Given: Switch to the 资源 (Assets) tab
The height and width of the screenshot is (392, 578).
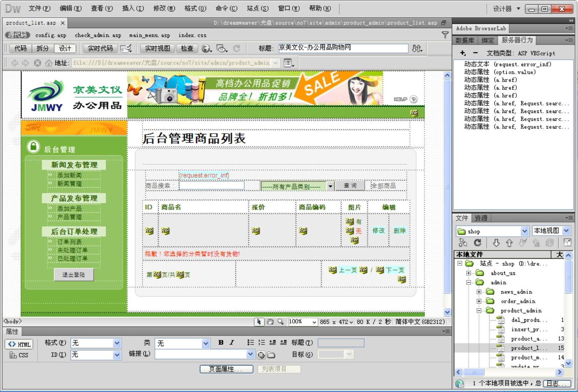Looking at the screenshot, I should [x=481, y=218].
